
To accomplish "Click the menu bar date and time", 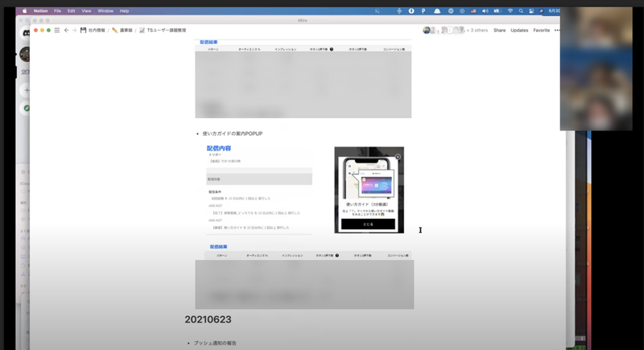I will coord(554,11).
